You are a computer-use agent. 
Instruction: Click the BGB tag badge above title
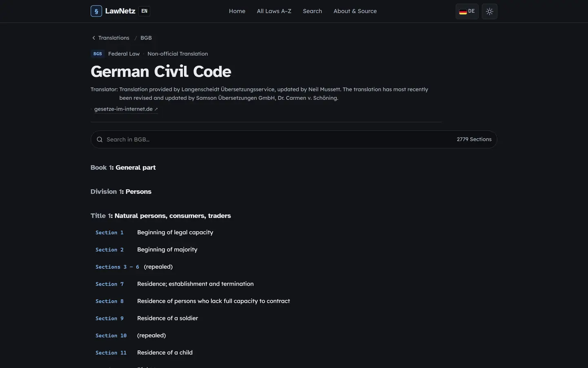(x=98, y=54)
